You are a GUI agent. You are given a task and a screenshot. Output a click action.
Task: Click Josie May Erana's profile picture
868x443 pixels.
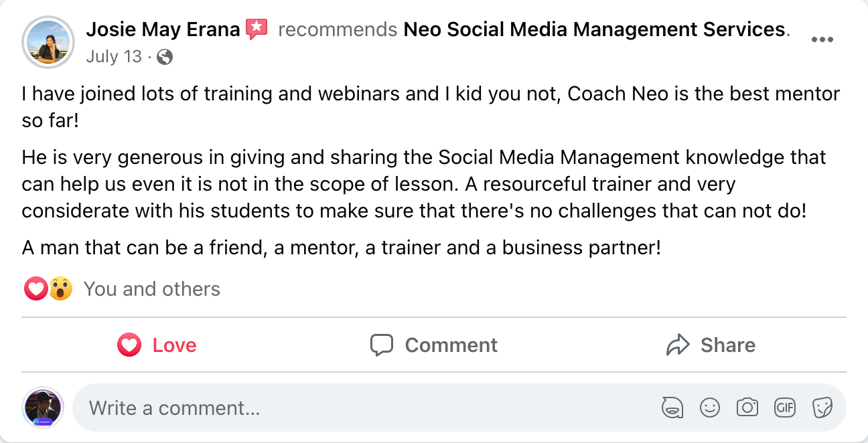pos(48,42)
